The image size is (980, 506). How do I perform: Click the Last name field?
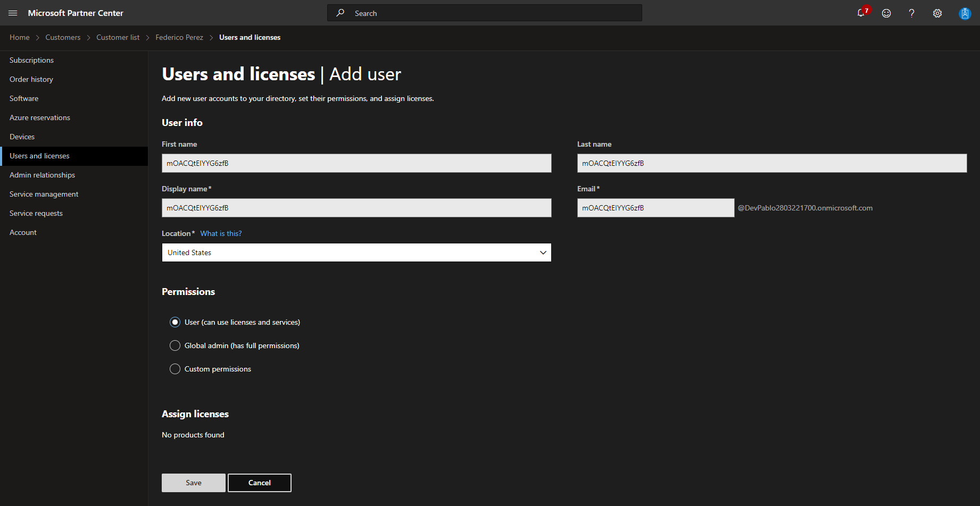[x=772, y=163]
